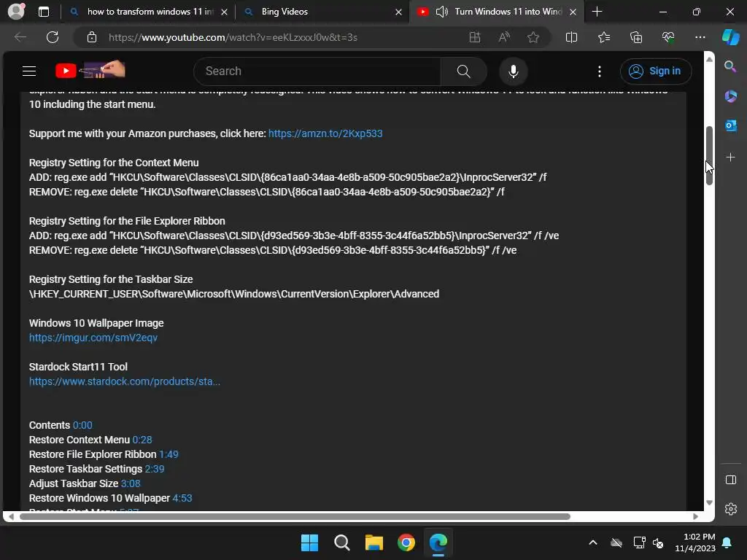Screen dimensions: 747x560
Task: Open YouTube settings three-dot menu
Action: pyautogui.click(x=600, y=71)
